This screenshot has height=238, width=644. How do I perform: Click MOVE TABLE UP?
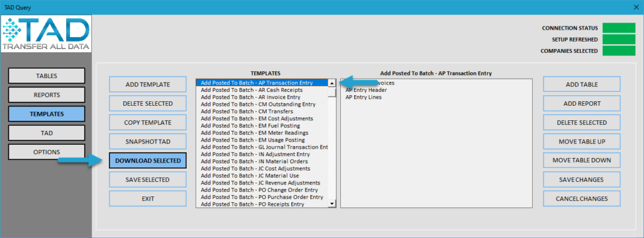pyautogui.click(x=582, y=142)
